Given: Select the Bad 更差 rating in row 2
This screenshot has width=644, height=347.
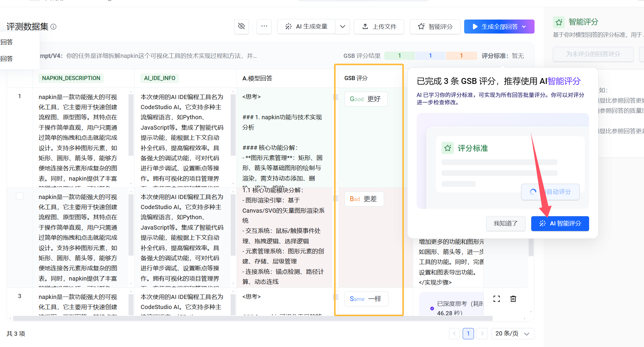Looking at the screenshot, I should point(364,199).
